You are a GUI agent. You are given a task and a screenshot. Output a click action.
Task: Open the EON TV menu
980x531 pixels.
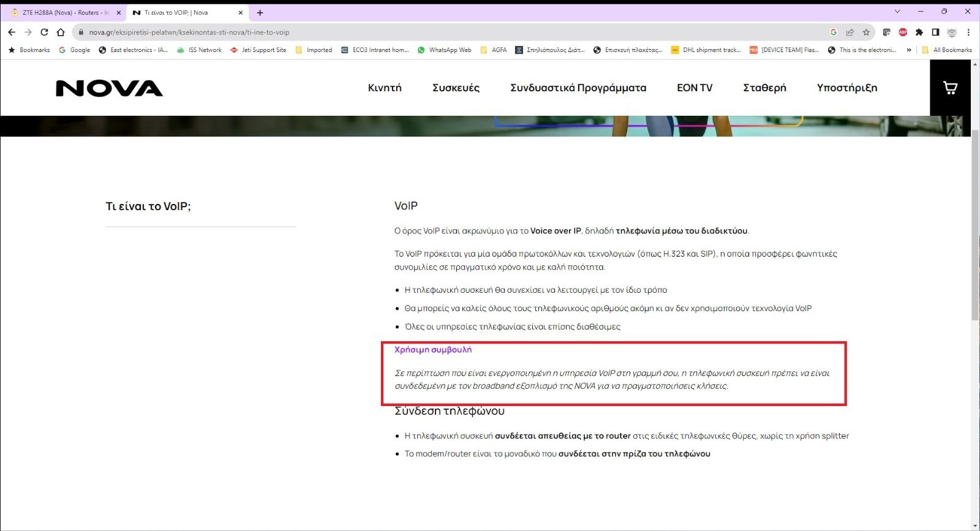pos(695,88)
